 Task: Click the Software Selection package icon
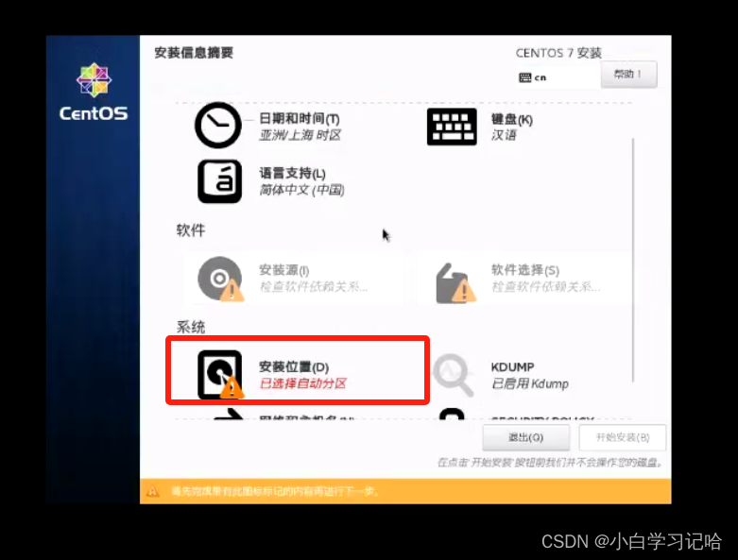tap(455, 282)
